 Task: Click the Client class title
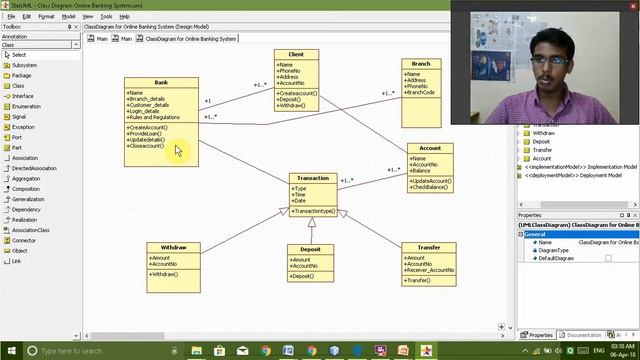[296, 54]
